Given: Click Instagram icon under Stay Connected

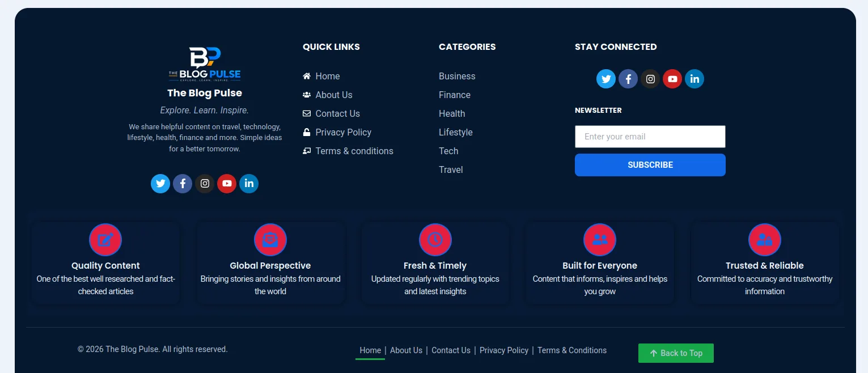Looking at the screenshot, I should click(x=650, y=79).
